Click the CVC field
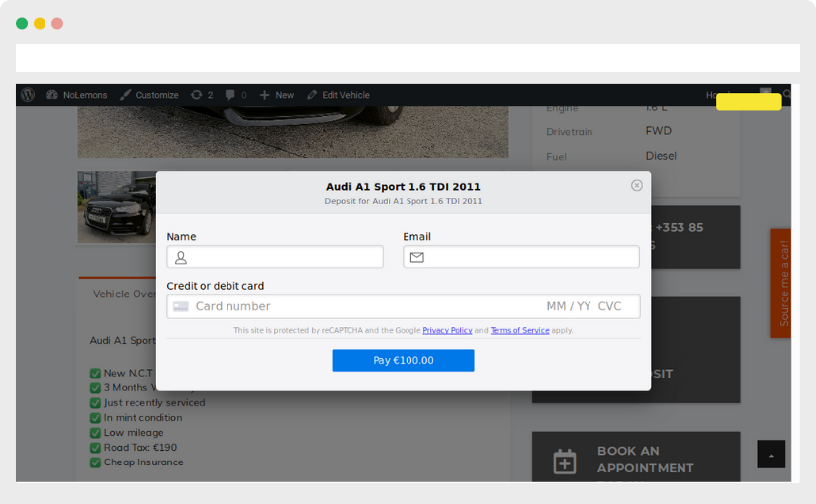This screenshot has height=504, width=816. click(609, 306)
